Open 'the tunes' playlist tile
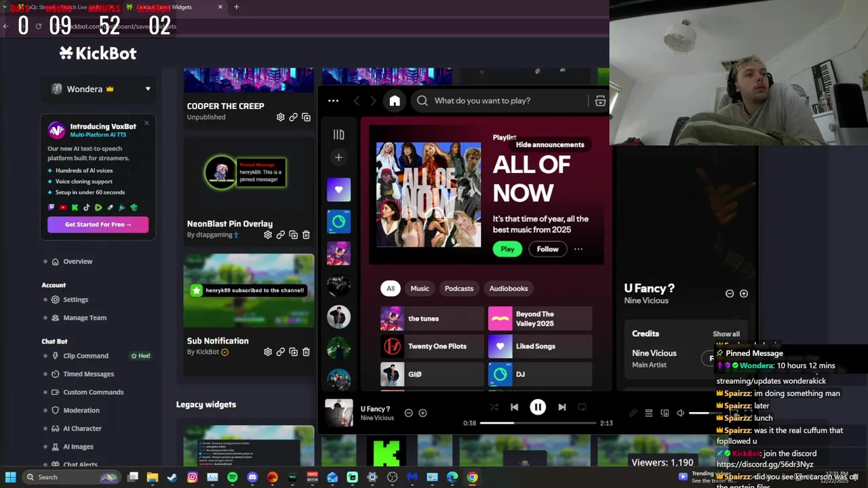This screenshot has width=868, height=488. 432,319
